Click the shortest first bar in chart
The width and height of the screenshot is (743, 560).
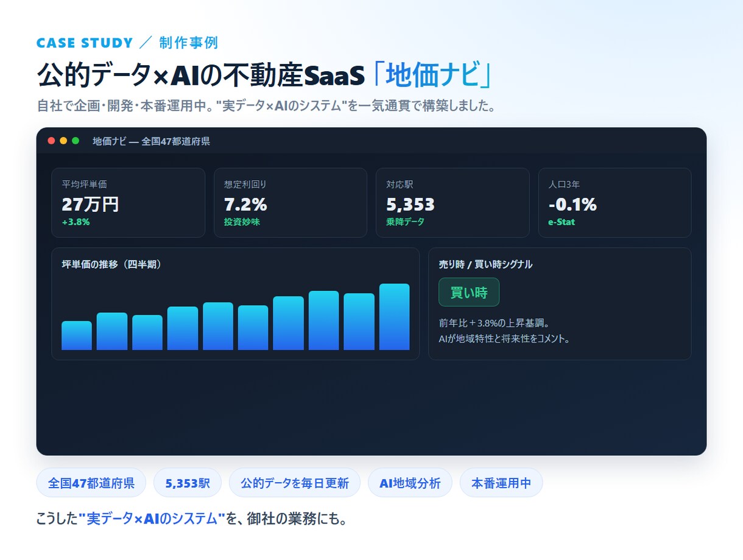(x=77, y=335)
